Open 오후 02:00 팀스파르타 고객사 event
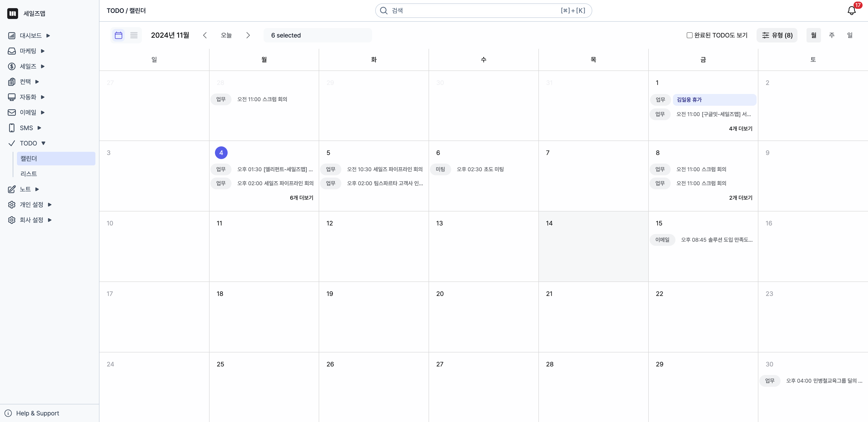The image size is (868, 422). coord(385,183)
